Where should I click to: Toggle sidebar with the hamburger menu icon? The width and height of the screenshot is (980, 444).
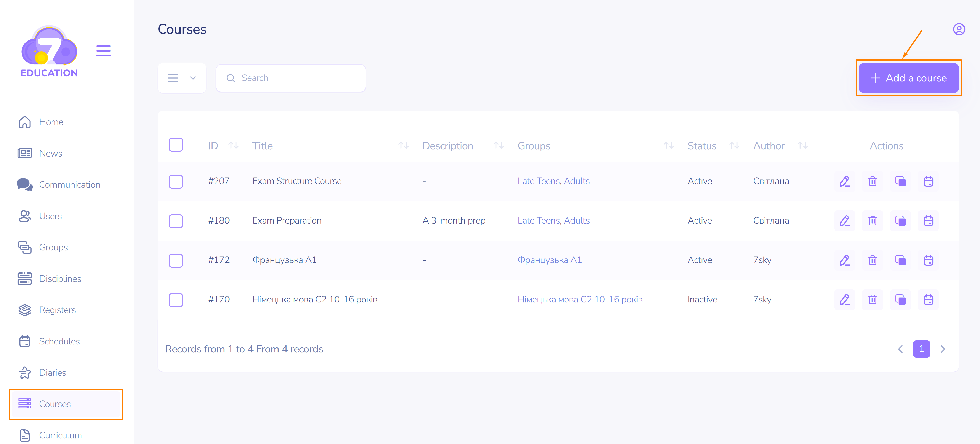point(103,51)
